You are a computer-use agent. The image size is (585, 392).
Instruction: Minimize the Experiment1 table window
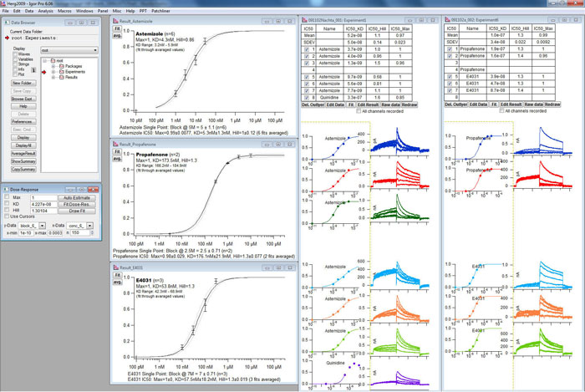click(x=409, y=20)
